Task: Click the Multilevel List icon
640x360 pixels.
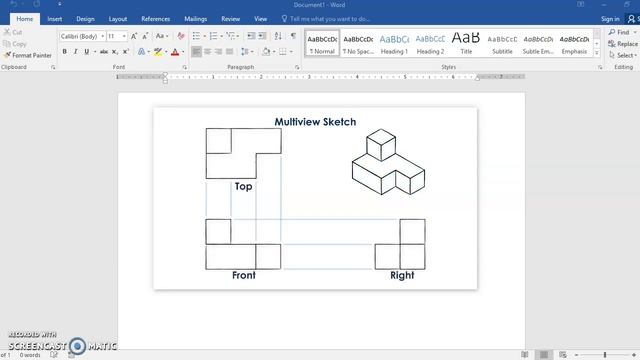Action: coord(231,36)
